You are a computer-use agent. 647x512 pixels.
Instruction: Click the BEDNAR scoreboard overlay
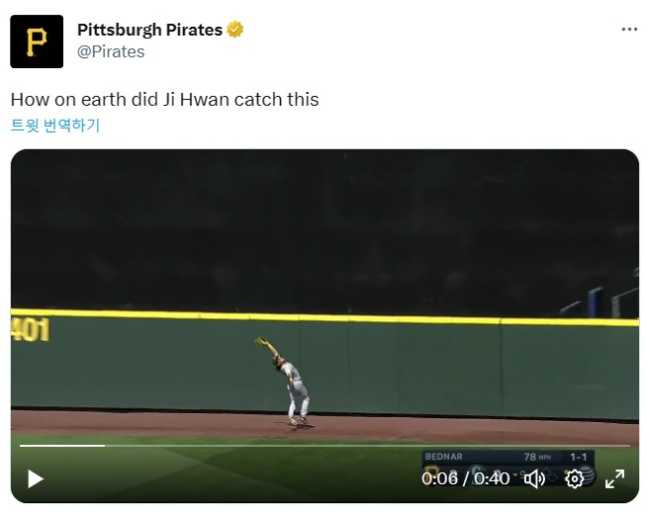point(444,457)
